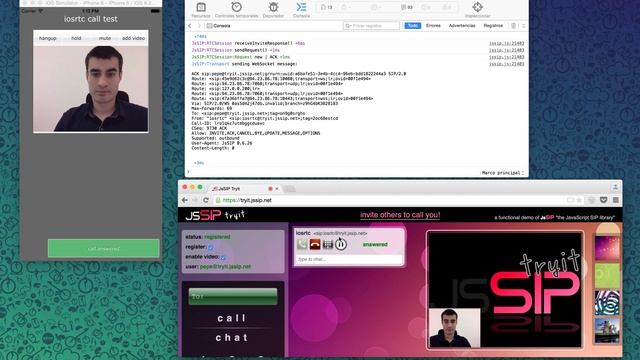Click the local self-view video thumbnail in JsSIP
Viewport: 640px width, 360px height.
[454, 328]
